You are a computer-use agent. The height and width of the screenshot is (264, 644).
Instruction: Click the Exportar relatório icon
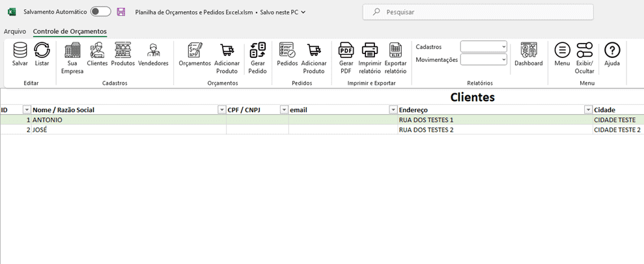(395, 50)
